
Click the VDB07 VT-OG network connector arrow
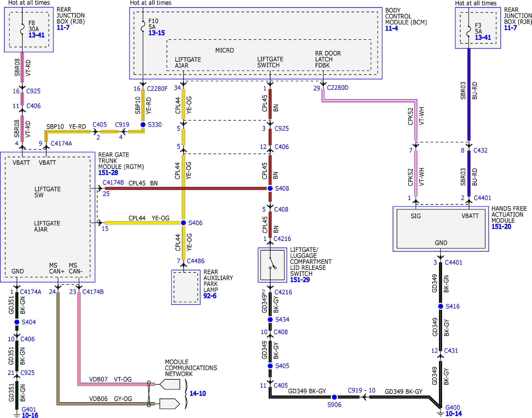pos(170,384)
